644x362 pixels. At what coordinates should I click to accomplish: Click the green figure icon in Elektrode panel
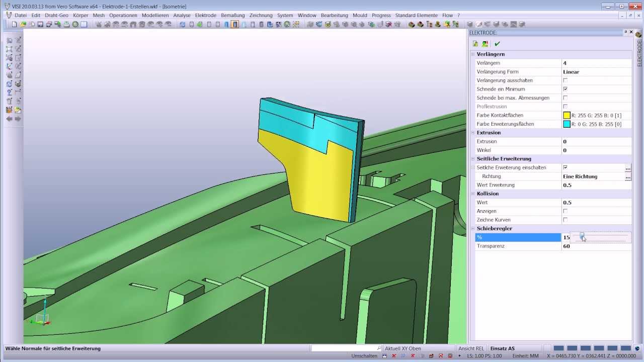(485, 44)
